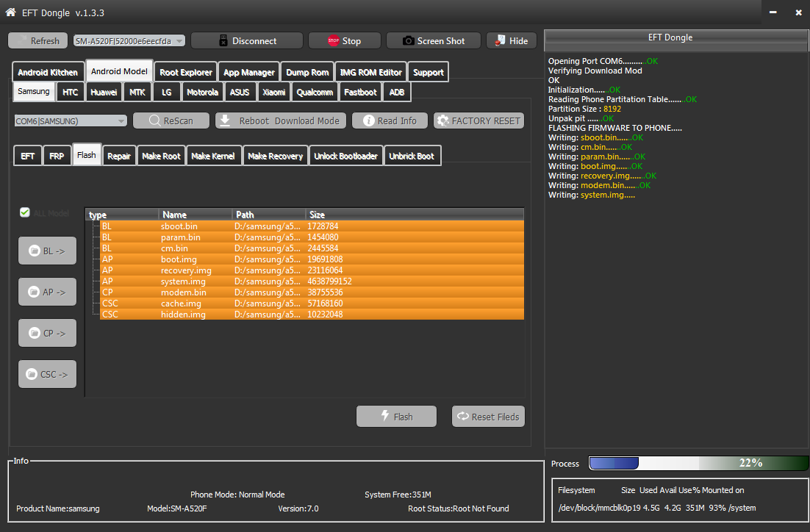810x532 pixels.
Task: Click the Name column header
Action: (196, 215)
